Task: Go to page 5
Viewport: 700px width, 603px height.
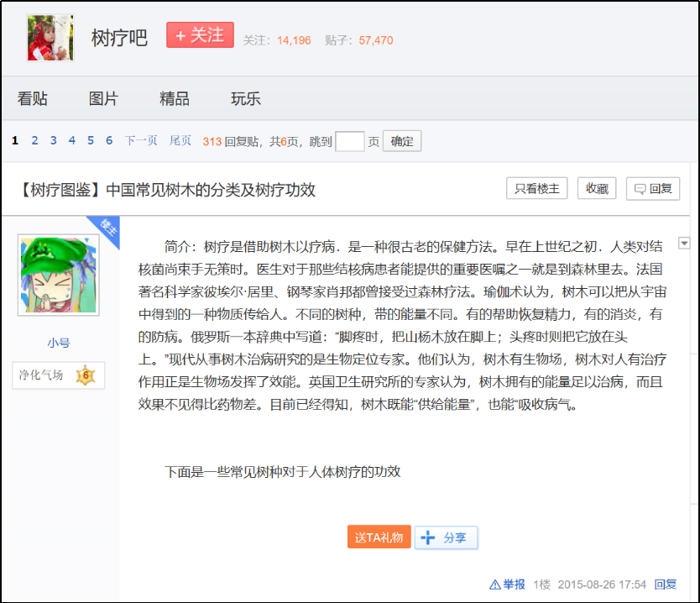Action: pyautogui.click(x=91, y=141)
